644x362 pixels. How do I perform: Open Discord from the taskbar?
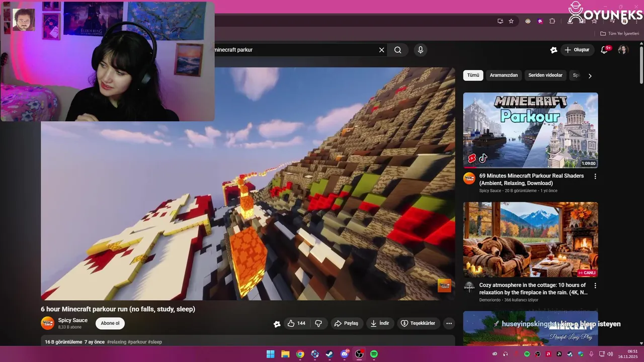[x=345, y=354]
